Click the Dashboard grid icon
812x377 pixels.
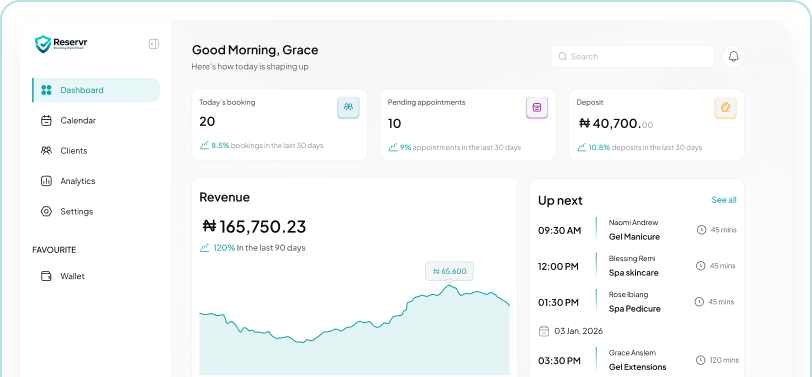(46, 90)
